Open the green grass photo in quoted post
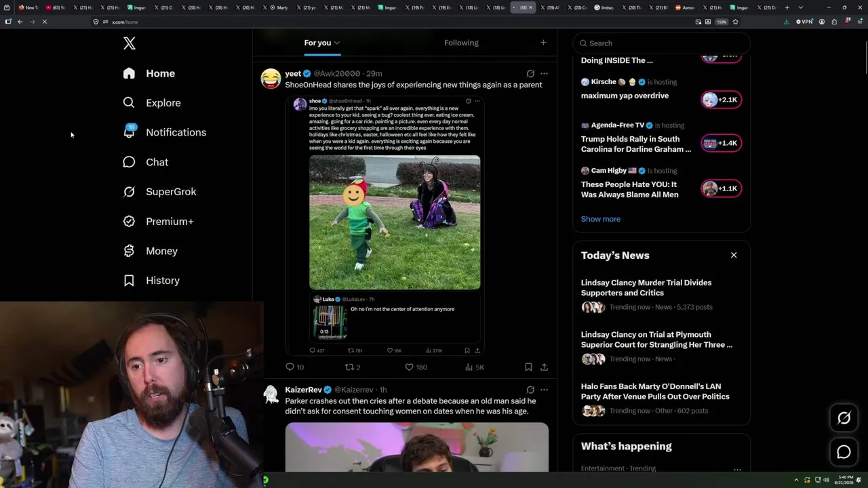Screen dimensions: 868x488 (x=395, y=223)
